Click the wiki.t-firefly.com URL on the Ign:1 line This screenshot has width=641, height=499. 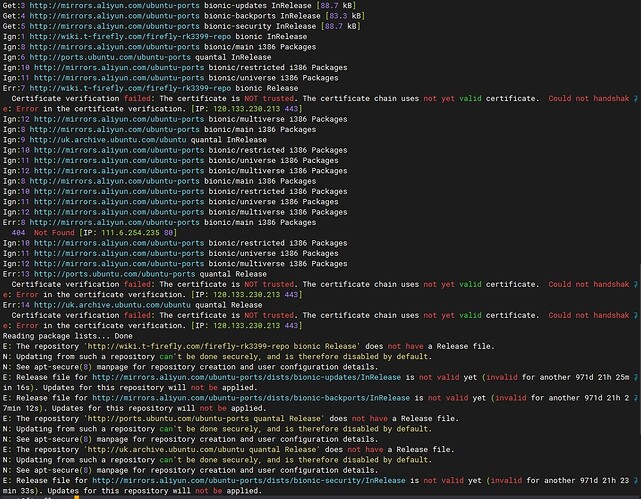(130, 36)
